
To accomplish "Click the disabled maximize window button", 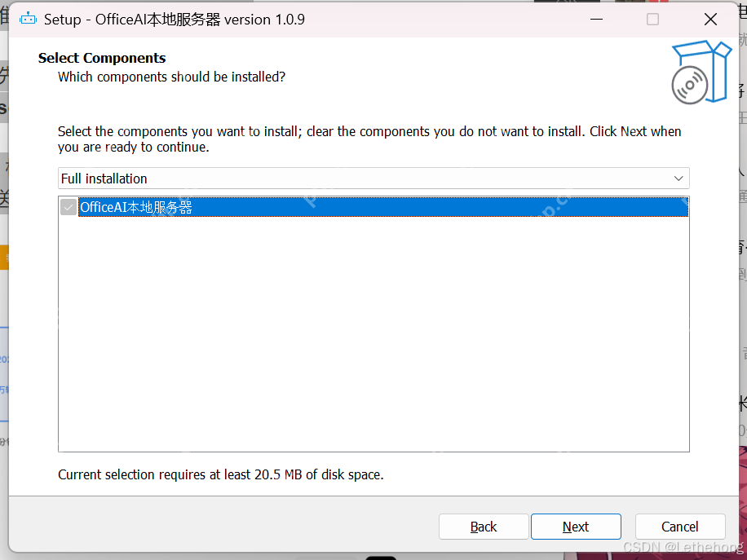I will pyautogui.click(x=652, y=20).
